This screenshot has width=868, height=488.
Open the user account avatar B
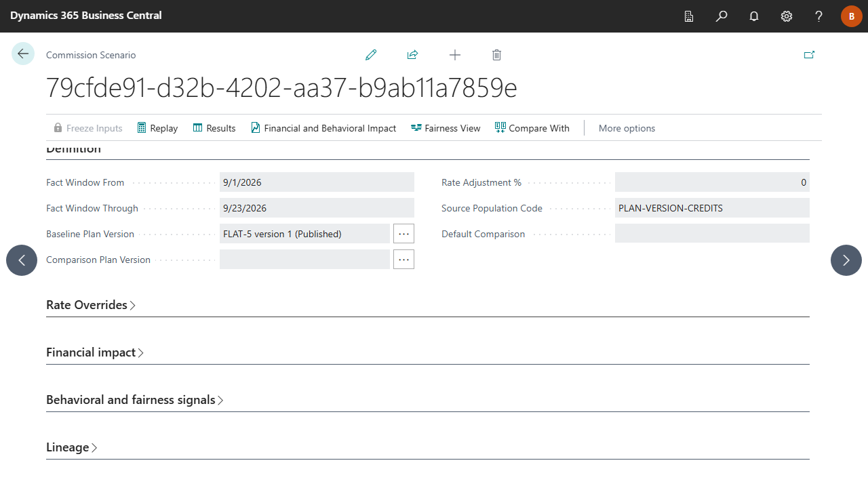tap(852, 16)
